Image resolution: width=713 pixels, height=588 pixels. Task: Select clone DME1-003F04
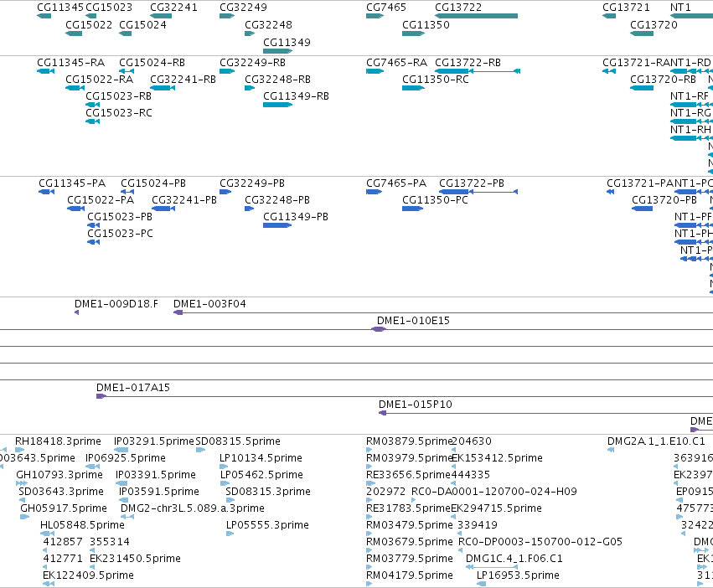click(209, 303)
